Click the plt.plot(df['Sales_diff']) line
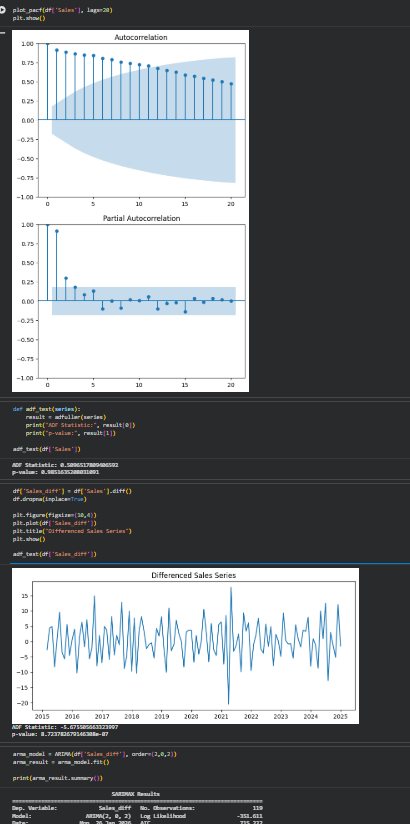The image size is (410, 824). pyautogui.click(x=55, y=522)
